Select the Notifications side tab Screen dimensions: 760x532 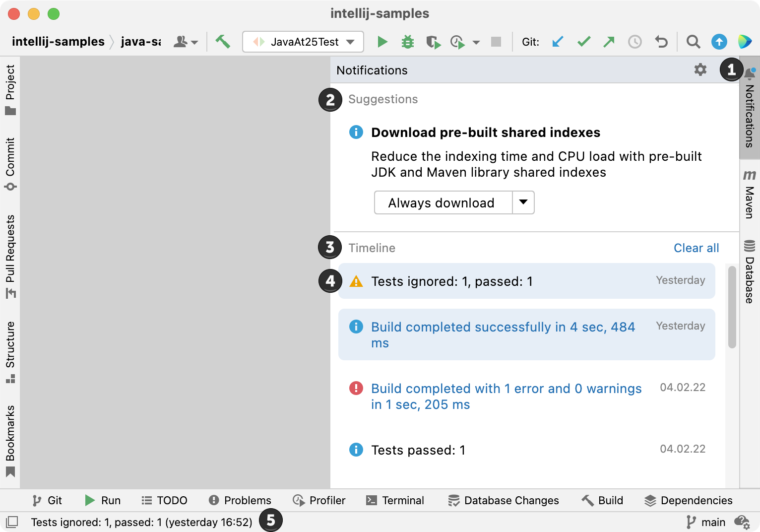tap(750, 108)
